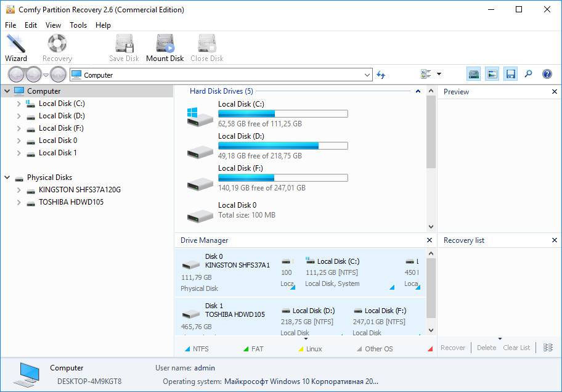Select Local Disk (F:) partition in Drive Manager

point(385,321)
